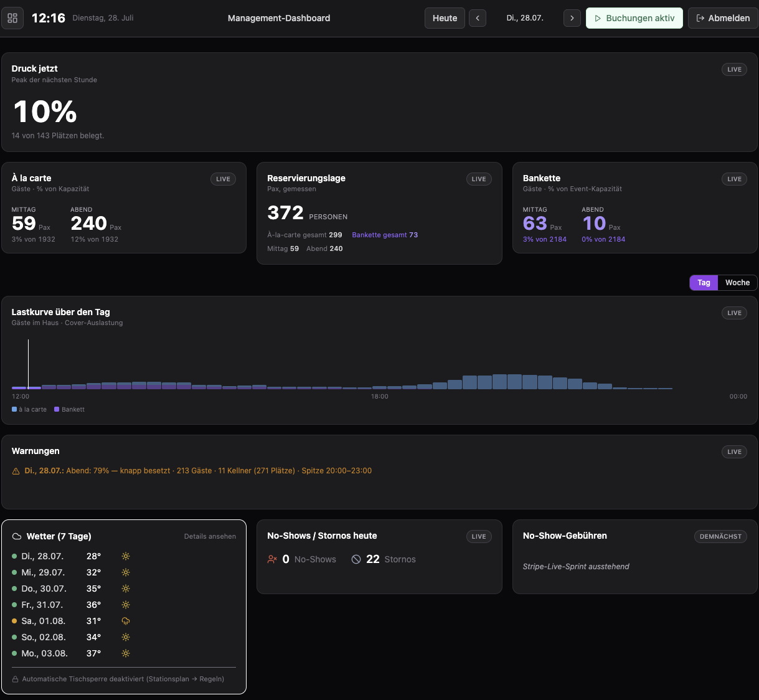Screen dimensions: 759x700
Task: Click the warning triangle icon in Warnungen
Action: click(x=16, y=471)
